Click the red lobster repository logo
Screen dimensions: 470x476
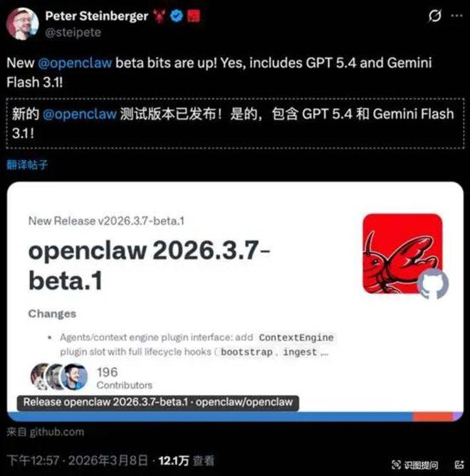click(402, 253)
